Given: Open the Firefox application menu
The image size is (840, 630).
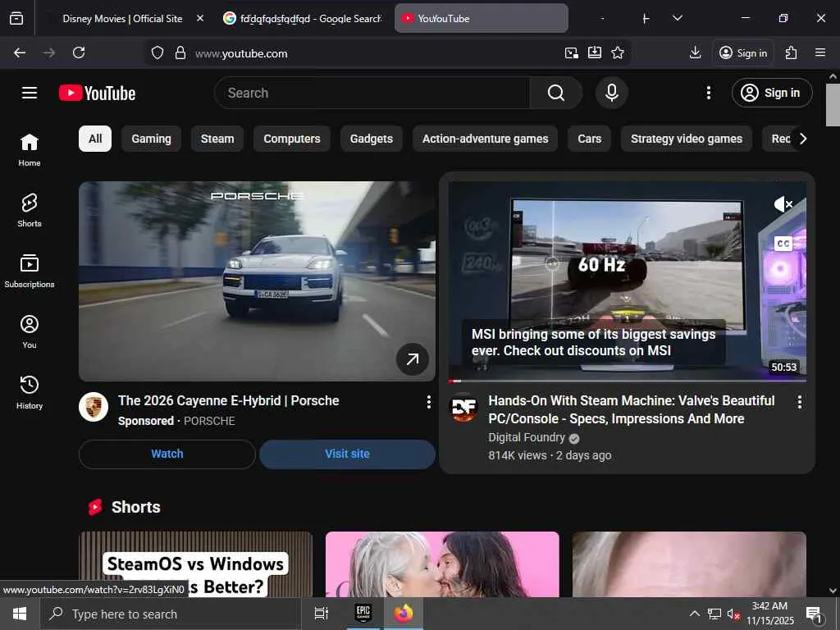Looking at the screenshot, I should click(819, 52).
